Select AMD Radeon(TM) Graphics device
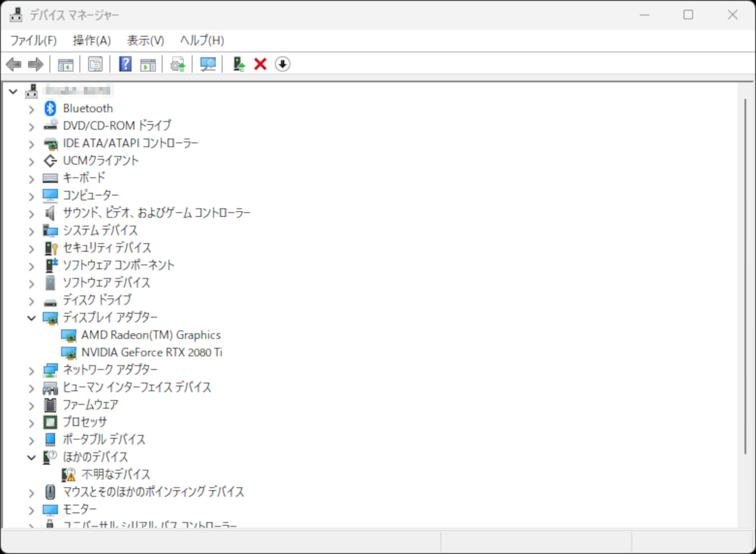This screenshot has height=554, width=756. coord(151,335)
